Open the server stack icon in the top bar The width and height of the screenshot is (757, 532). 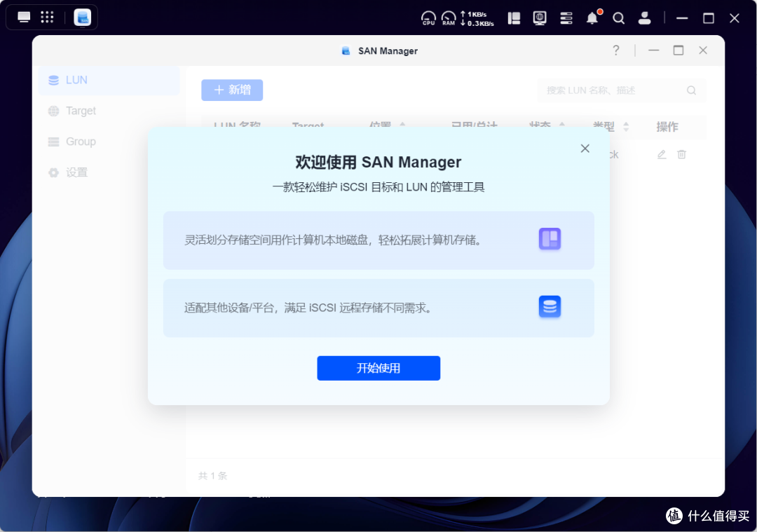click(566, 18)
